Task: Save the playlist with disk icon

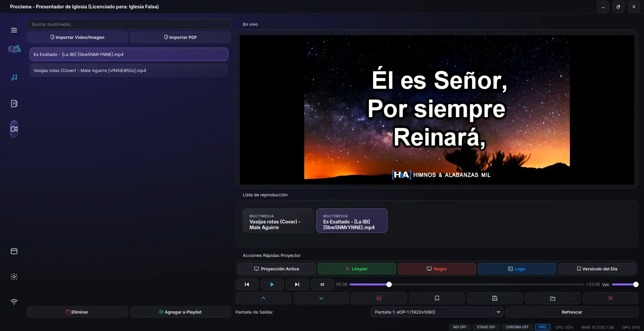Action: pyautogui.click(x=495, y=298)
